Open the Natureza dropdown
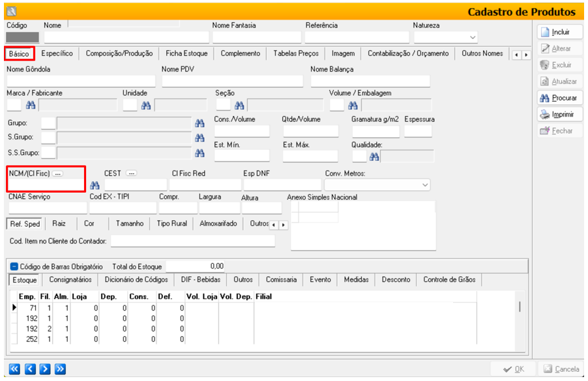This screenshot has width=588, height=381. coord(473,38)
